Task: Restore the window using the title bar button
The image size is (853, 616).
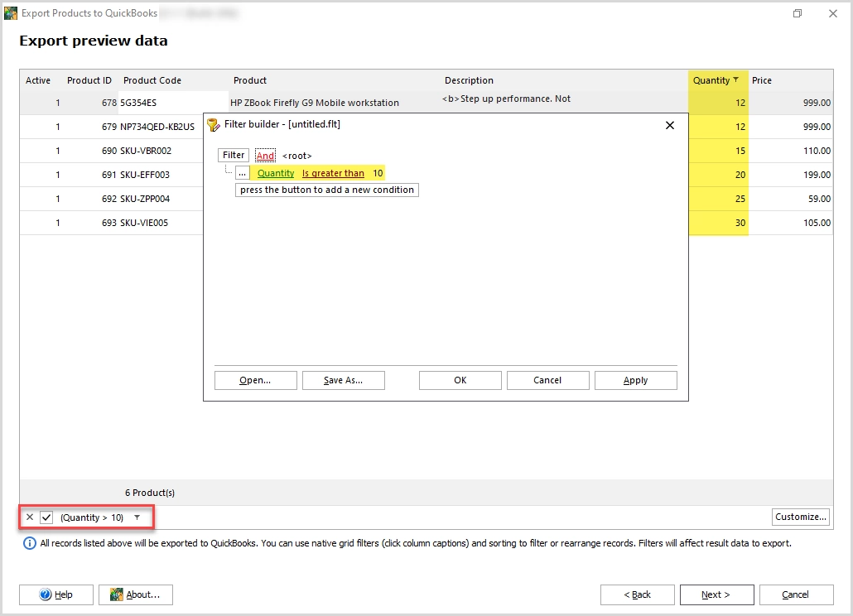Action: point(798,13)
